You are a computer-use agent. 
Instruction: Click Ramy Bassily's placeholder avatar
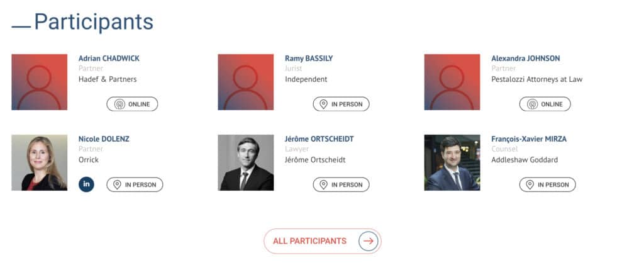245,82
